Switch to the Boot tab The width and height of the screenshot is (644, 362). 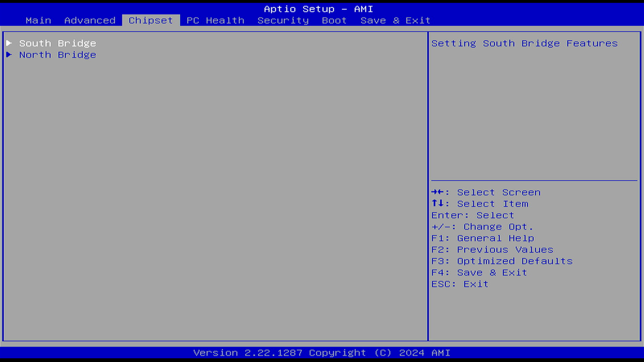[334, 21]
